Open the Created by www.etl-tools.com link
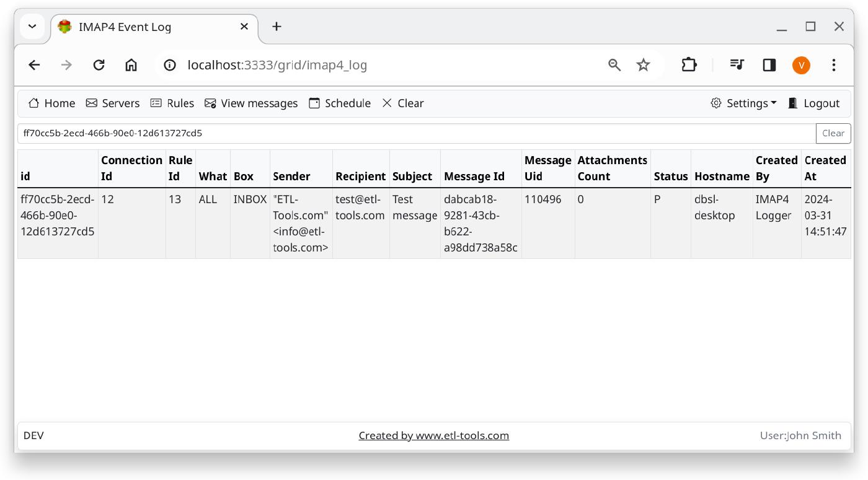This screenshot has height=480, width=868. 434,435
